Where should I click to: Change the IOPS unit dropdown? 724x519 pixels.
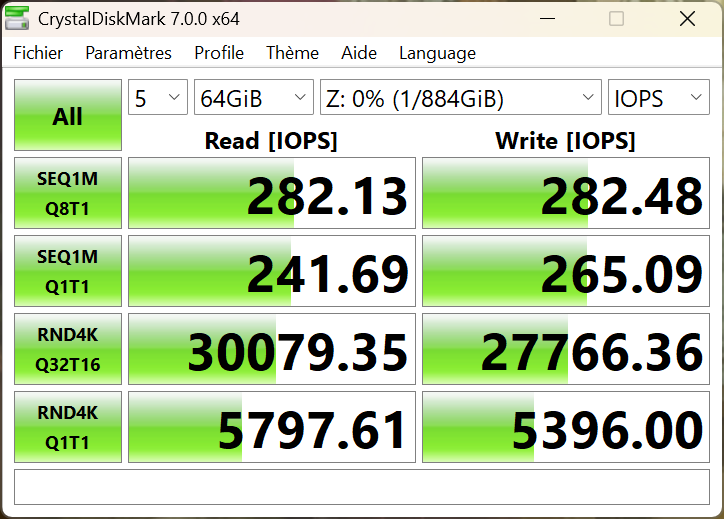click(x=658, y=98)
